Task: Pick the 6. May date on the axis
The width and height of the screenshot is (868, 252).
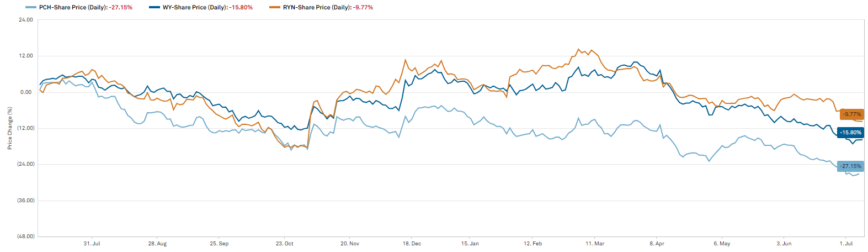Action: [x=722, y=244]
